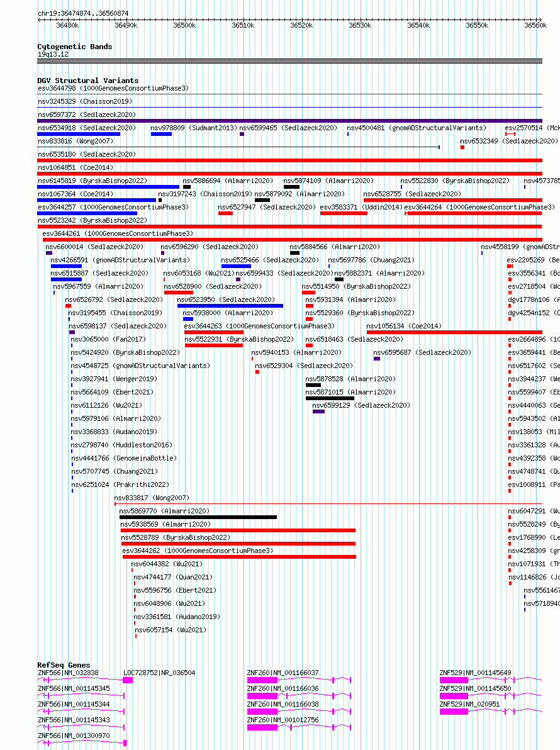Click the black bar under nsv5869770 Almarri2020

(x=198, y=517)
